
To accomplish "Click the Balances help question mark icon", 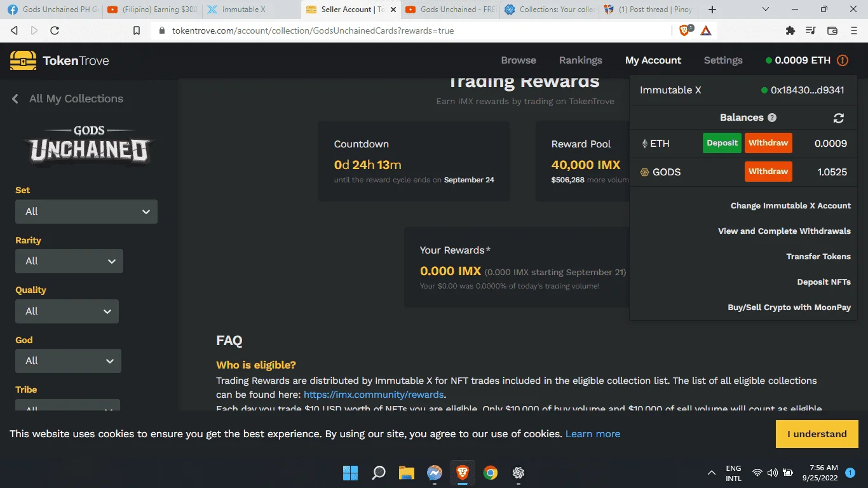I will click(x=772, y=118).
